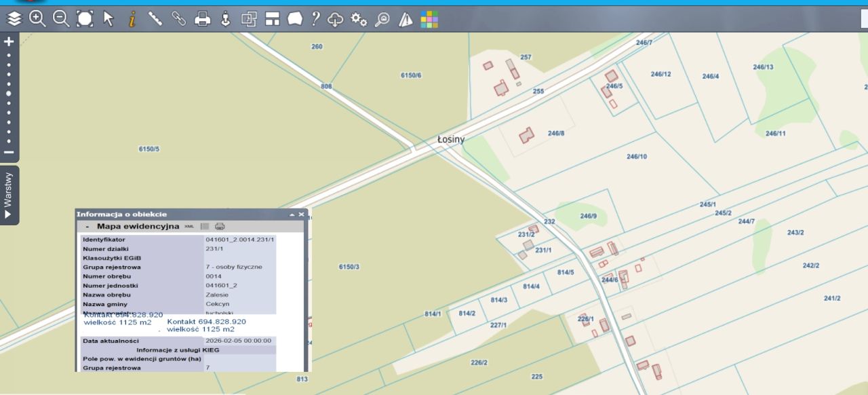Click parcel label 246/10 on map
The image size is (868, 395).
(x=636, y=157)
